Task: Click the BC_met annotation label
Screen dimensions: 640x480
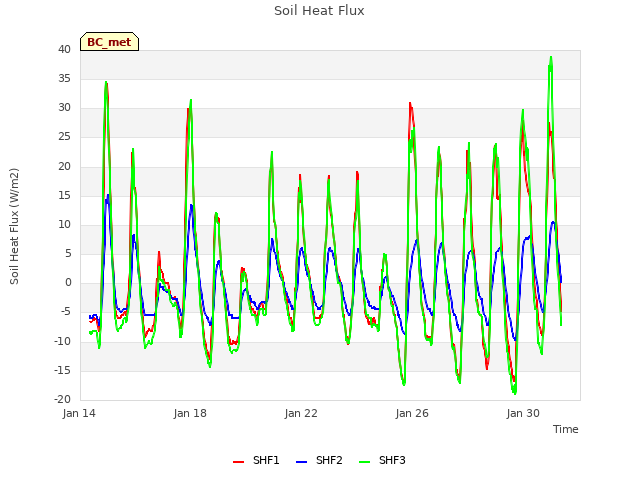Action: 109,42
